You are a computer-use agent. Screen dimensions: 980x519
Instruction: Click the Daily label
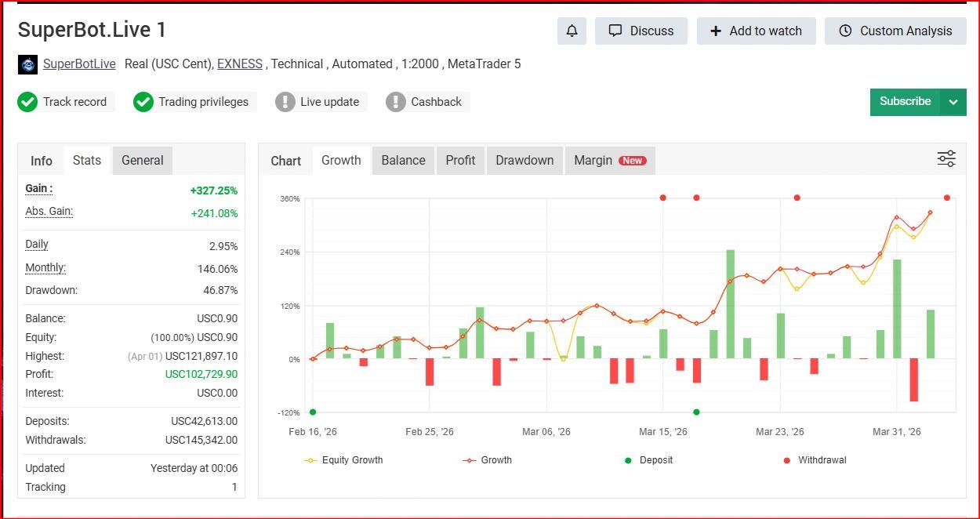point(37,245)
